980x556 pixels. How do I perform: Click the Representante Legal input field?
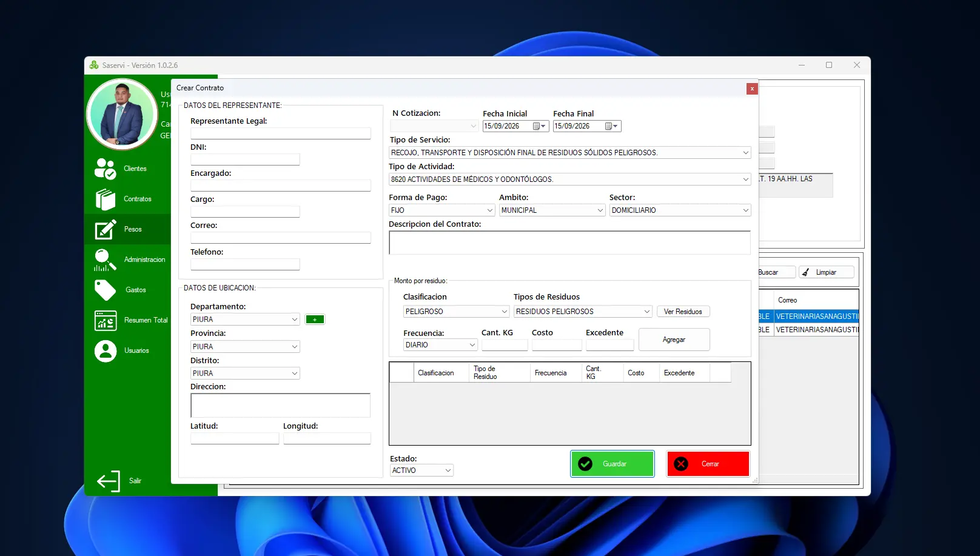click(280, 133)
